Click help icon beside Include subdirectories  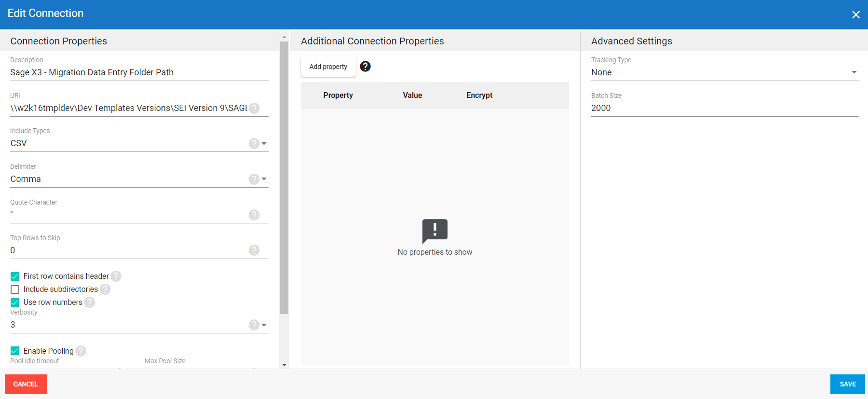pos(105,289)
